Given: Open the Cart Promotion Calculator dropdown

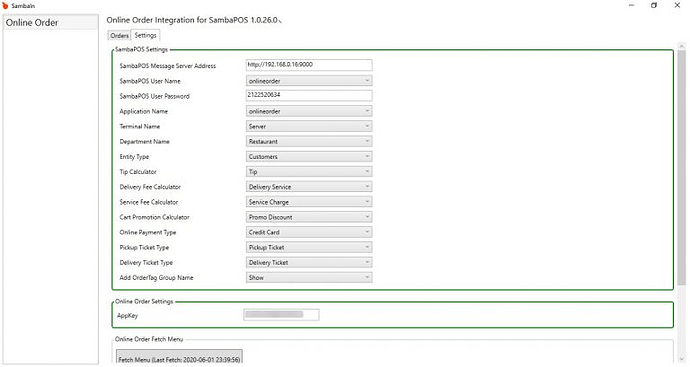Looking at the screenshot, I should click(x=309, y=217).
